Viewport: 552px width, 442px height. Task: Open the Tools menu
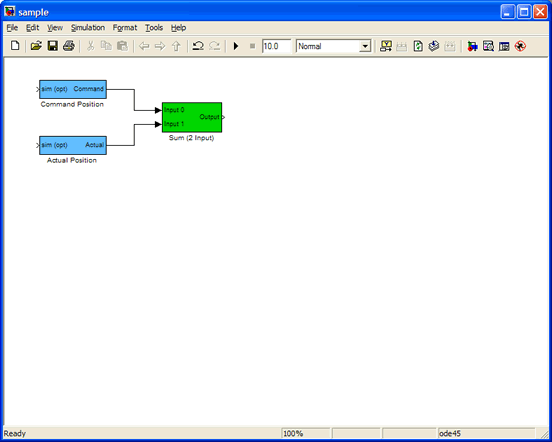(154, 28)
